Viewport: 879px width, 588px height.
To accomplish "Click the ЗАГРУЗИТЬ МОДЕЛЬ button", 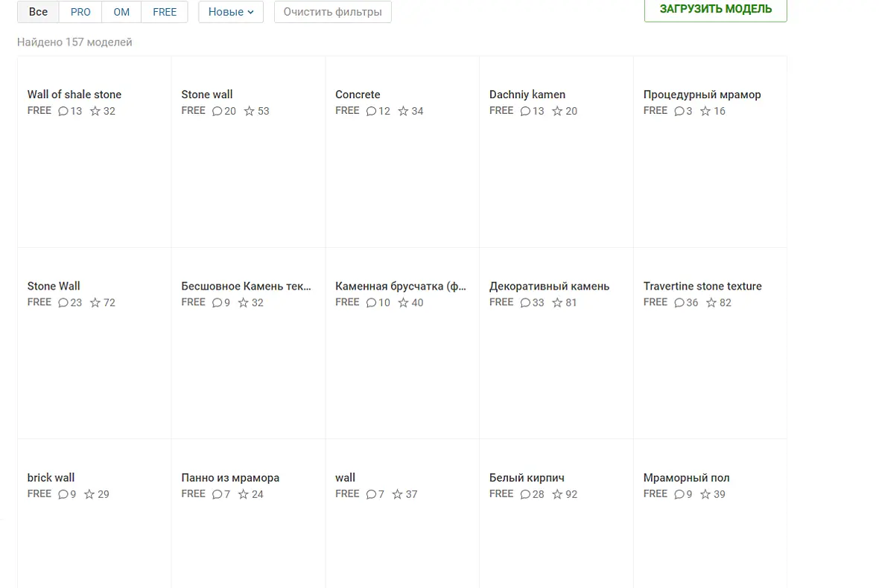I will [715, 10].
